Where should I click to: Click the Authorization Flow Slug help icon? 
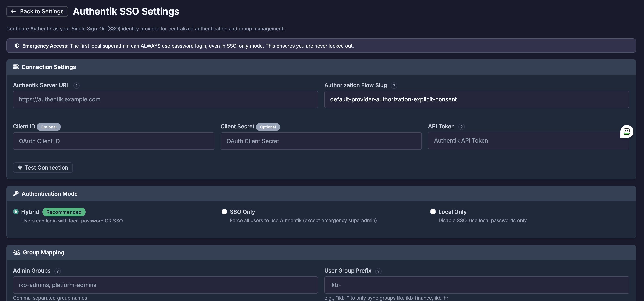394,85
